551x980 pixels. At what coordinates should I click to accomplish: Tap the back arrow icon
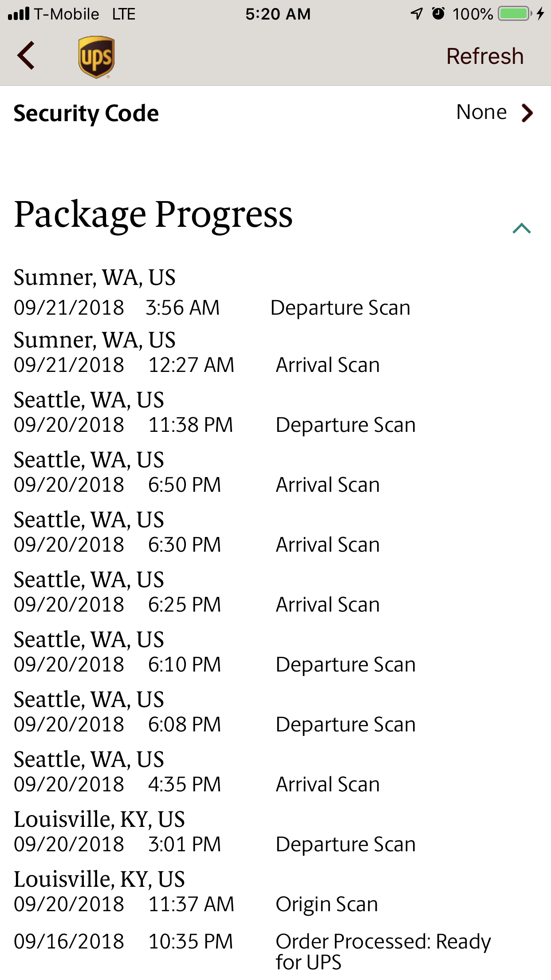click(26, 55)
